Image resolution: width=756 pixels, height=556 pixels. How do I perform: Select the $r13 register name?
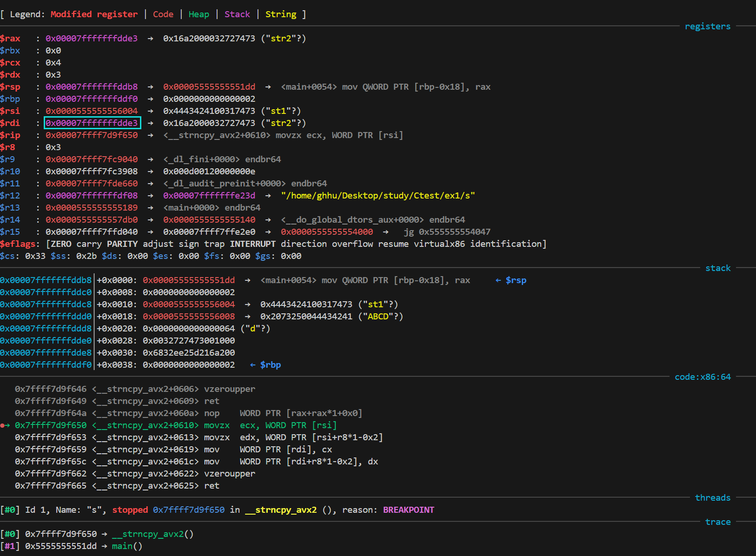10,208
